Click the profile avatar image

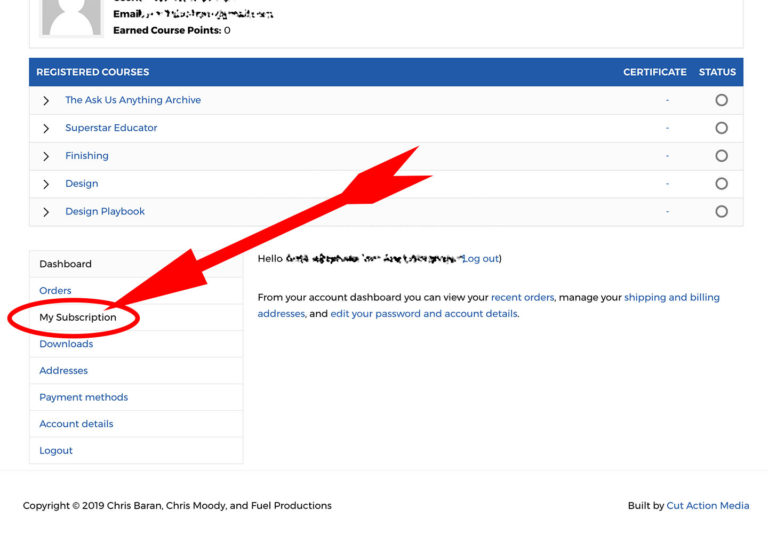pos(72,18)
